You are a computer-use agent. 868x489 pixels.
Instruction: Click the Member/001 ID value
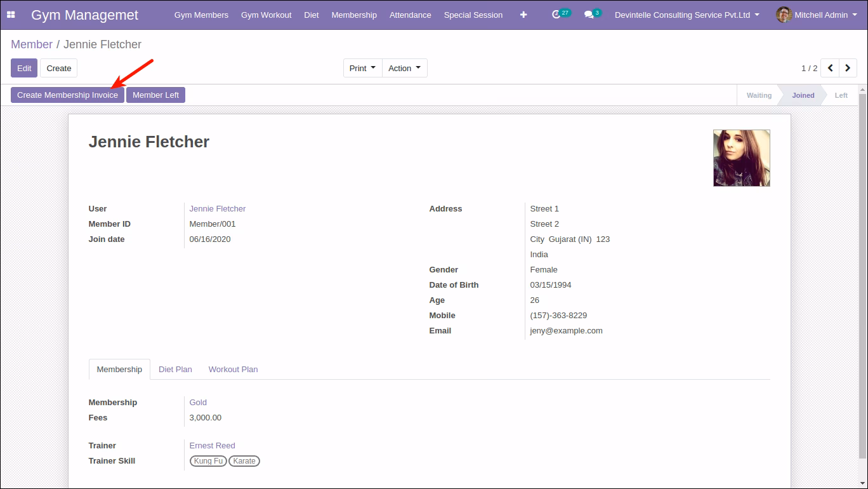[x=213, y=224]
